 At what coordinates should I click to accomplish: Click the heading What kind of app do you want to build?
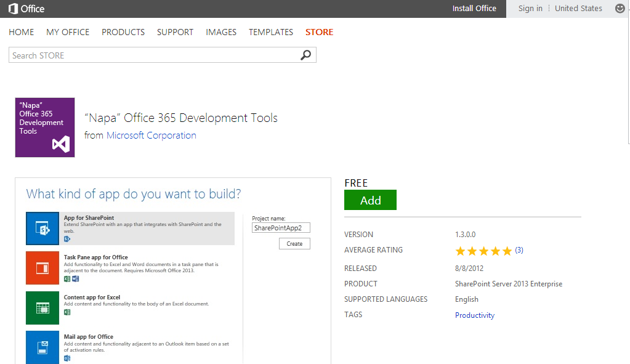[x=134, y=194]
